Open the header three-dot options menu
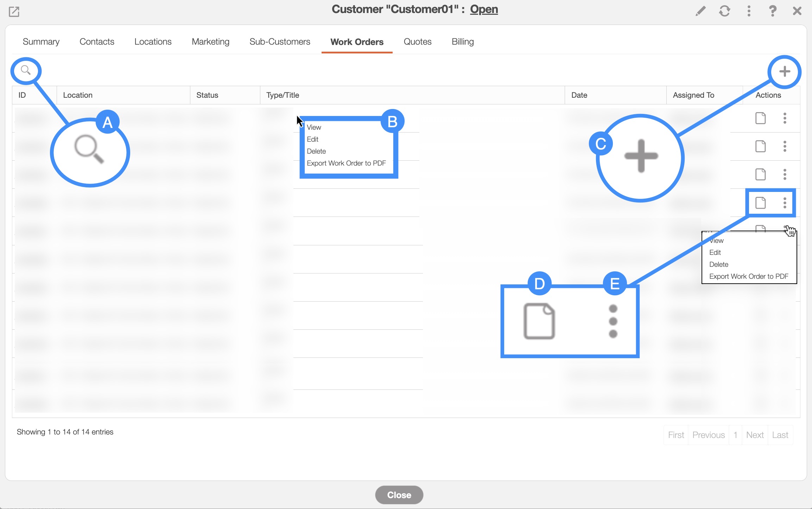Screen dimensions: 812x509 click(x=749, y=11)
